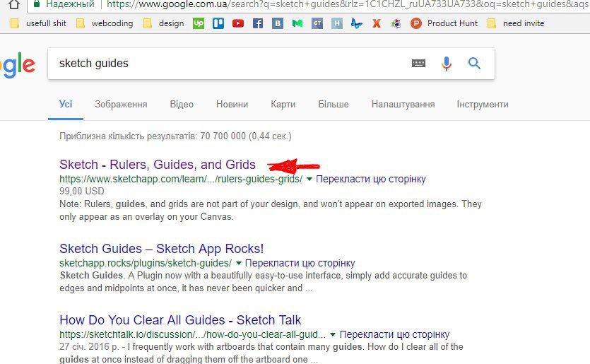Image resolution: width=590 pixels, height=364 pixels.
Task: Select the Усі results tab
Action: point(66,105)
